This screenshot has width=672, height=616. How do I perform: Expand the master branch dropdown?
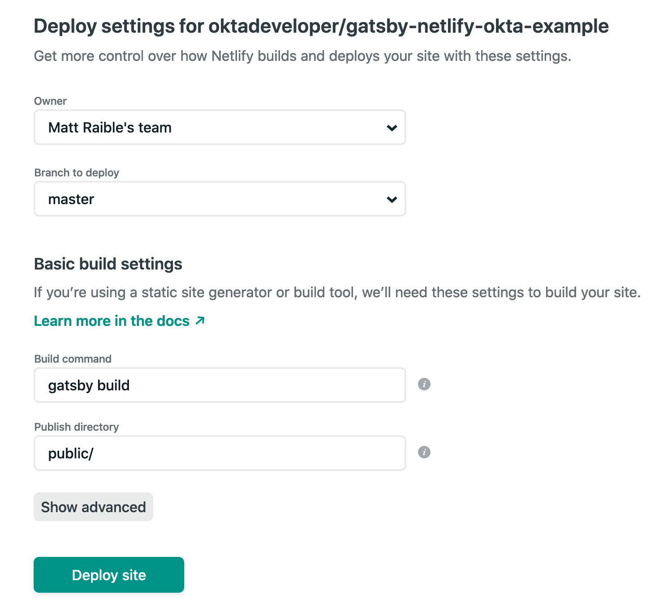pos(220,199)
